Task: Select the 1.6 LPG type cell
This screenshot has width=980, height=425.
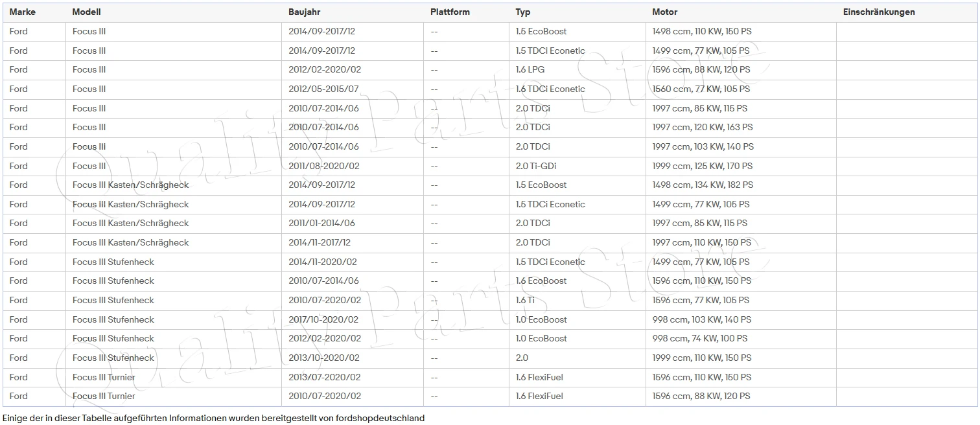Action: (x=577, y=70)
